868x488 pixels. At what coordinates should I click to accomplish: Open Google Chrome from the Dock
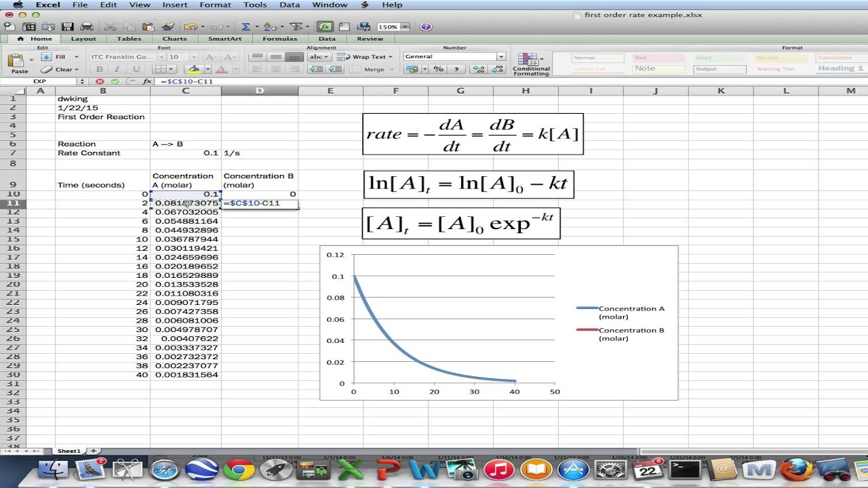[x=239, y=469]
